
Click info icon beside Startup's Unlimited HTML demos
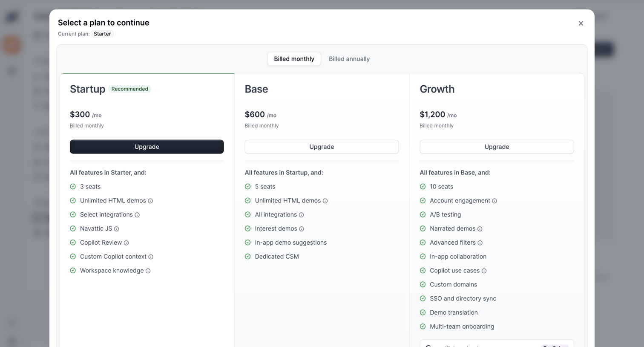click(150, 201)
